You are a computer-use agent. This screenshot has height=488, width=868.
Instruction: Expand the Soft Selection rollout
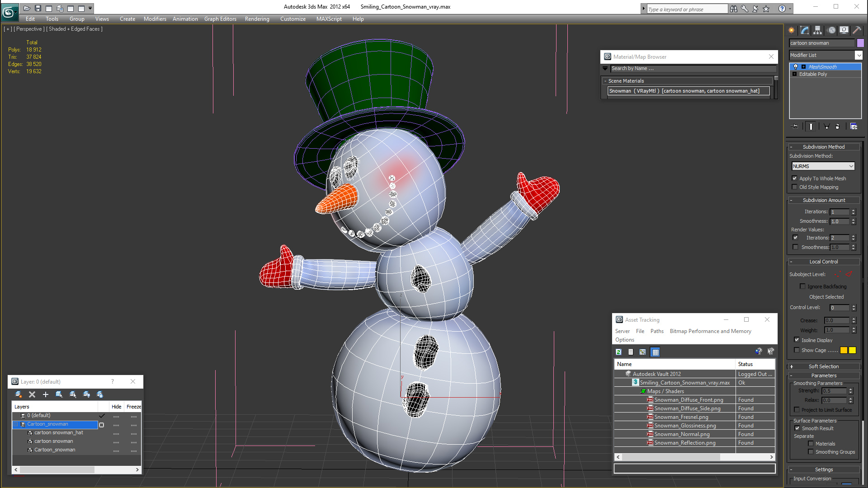pos(824,366)
